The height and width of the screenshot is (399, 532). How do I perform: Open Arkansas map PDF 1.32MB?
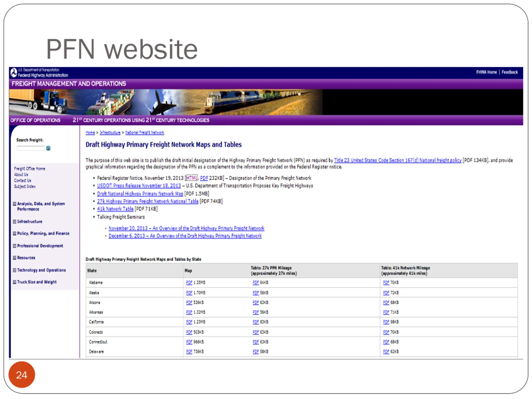pyautogui.click(x=189, y=312)
